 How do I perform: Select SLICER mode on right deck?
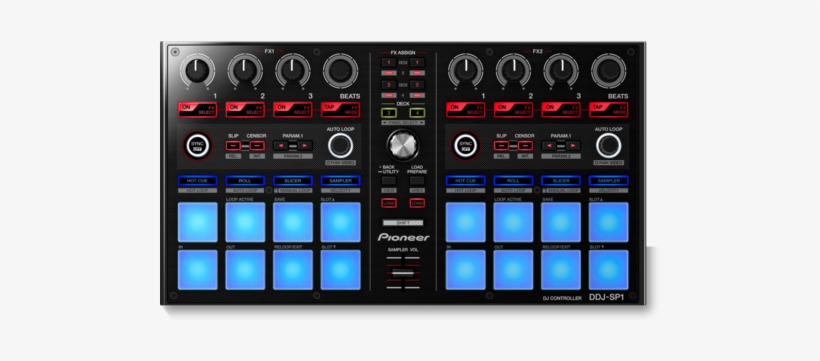(561, 180)
